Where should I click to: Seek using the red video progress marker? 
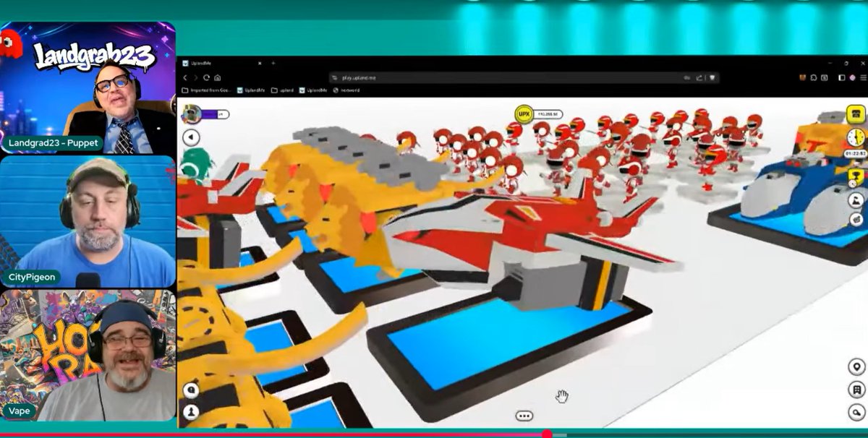pyautogui.click(x=547, y=434)
